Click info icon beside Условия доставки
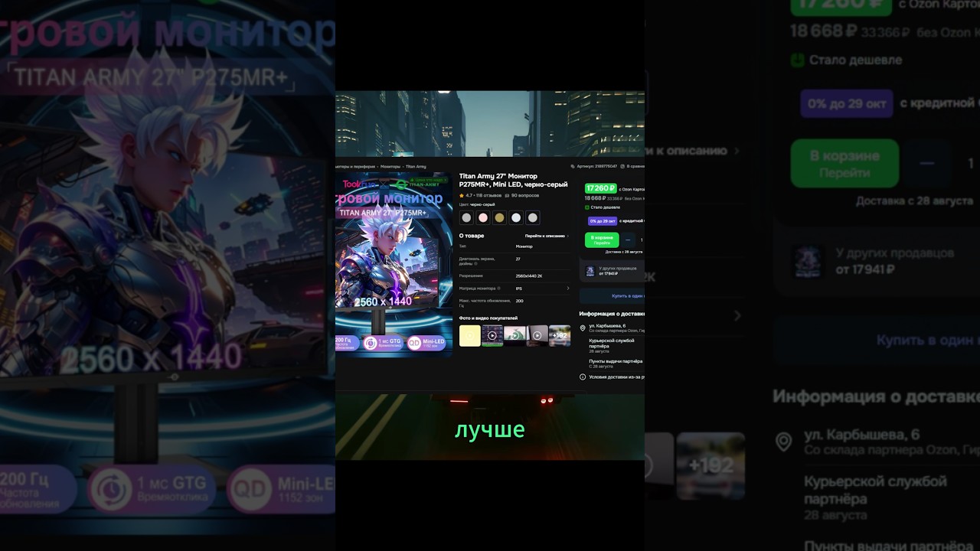The height and width of the screenshot is (551, 980). click(583, 377)
